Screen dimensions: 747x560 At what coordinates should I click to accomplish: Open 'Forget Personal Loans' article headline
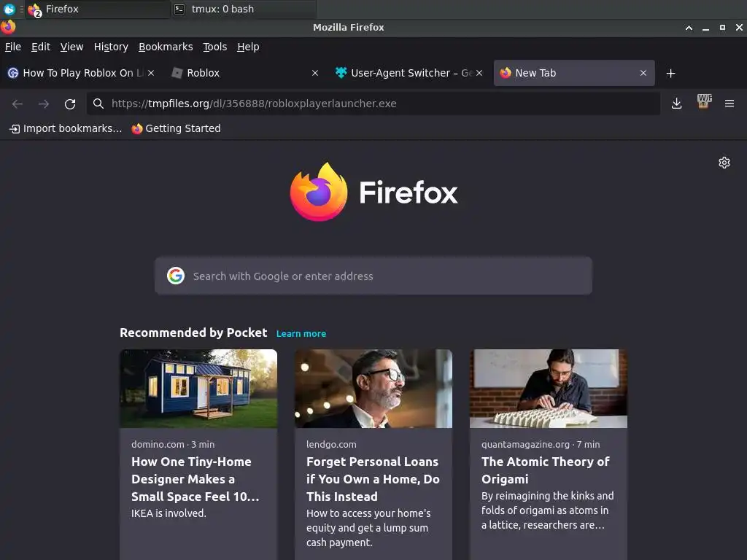[x=373, y=479]
